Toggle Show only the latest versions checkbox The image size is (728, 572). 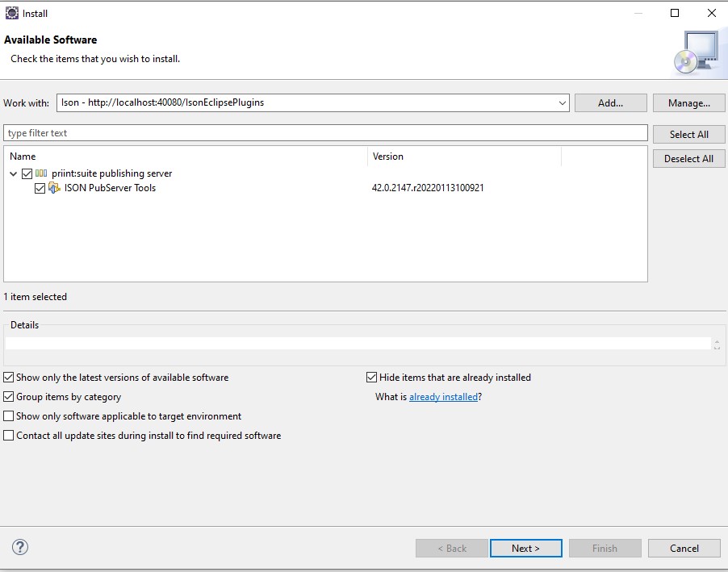tap(9, 378)
